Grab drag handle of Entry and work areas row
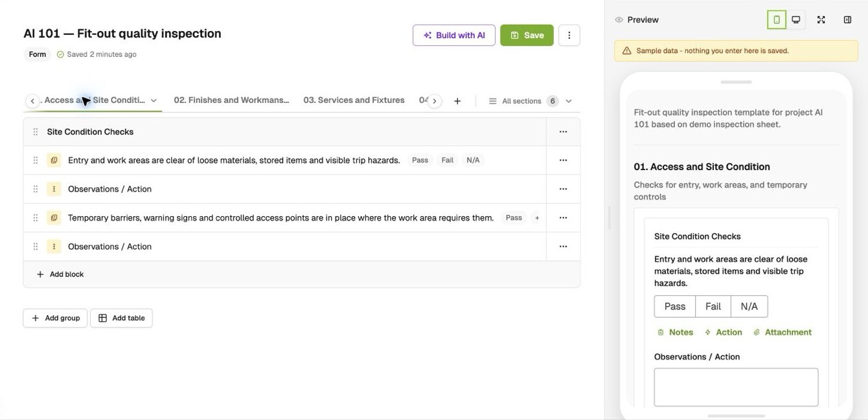Viewport: 868px width, 420px height. (36, 160)
